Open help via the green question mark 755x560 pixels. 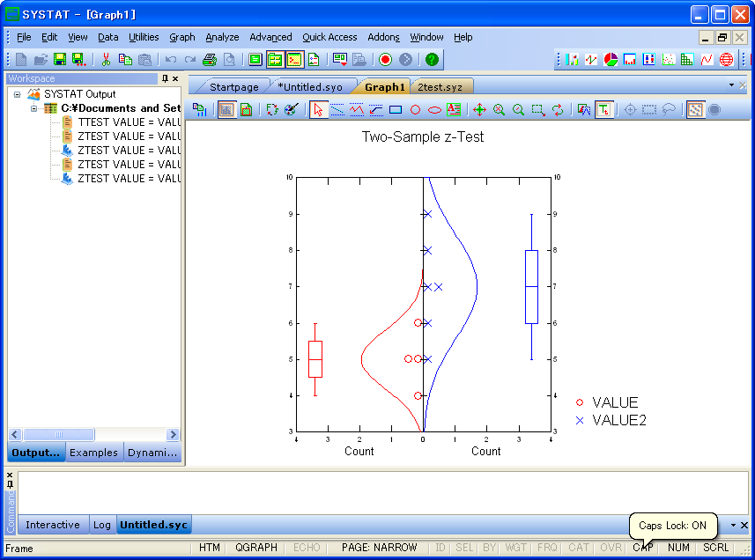pos(432,60)
